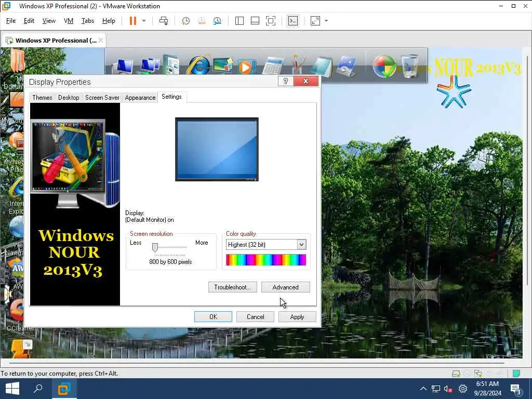The height and width of the screenshot is (399, 532).
Task: Click the stretch guest display icon
Action: click(315, 21)
